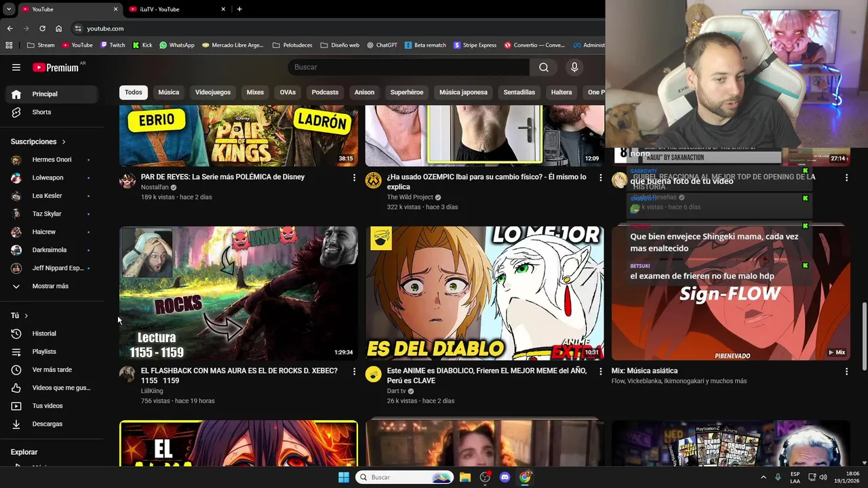The width and height of the screenshot is (868, 488).
Task: Open Stripe Express bookmark
Action: (x=475, y=45)
